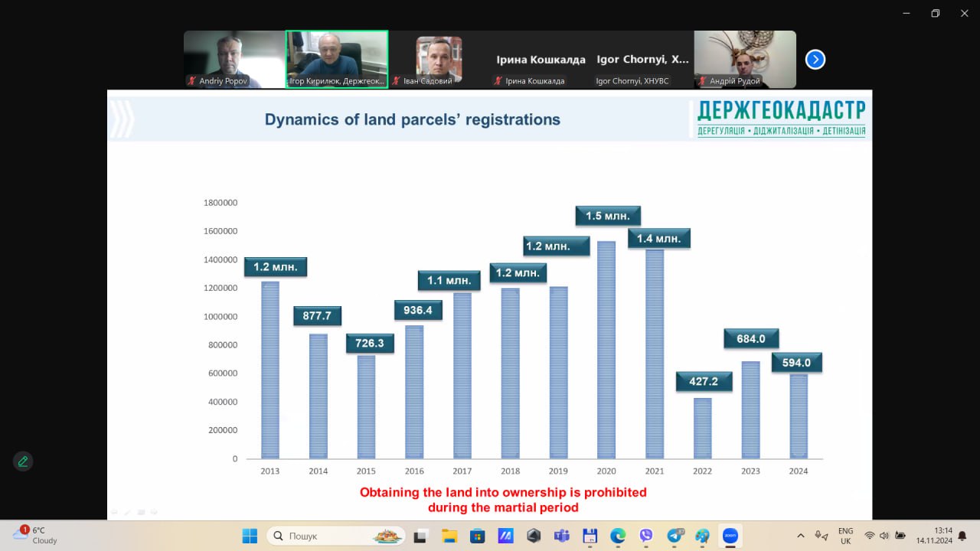Minimize the Zoom meeting window
The height and width of the screenshot is (551, 980).
point(906,13)
